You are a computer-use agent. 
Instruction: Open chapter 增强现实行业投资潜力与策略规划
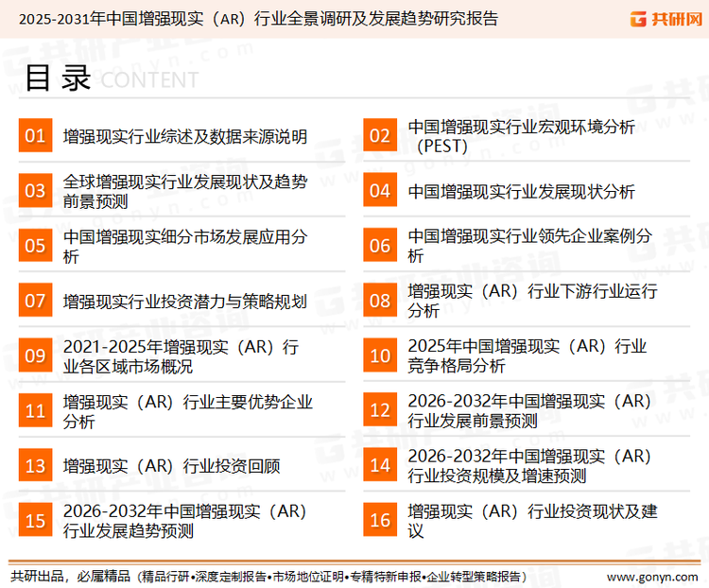185,302
